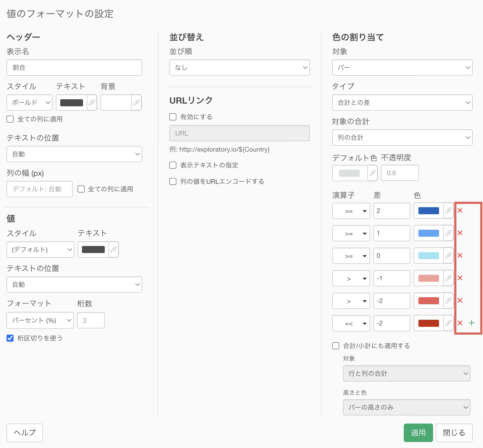Image resolution: width=483 pixels, height=448 pixels.
Task: Open operator dropdown in the =< -2 row
Action: 351,323
